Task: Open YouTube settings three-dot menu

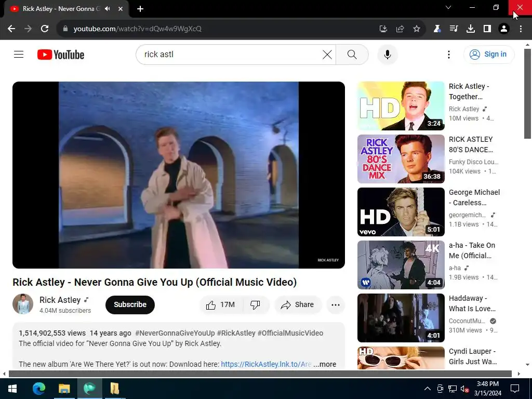Action: [449, 54]
